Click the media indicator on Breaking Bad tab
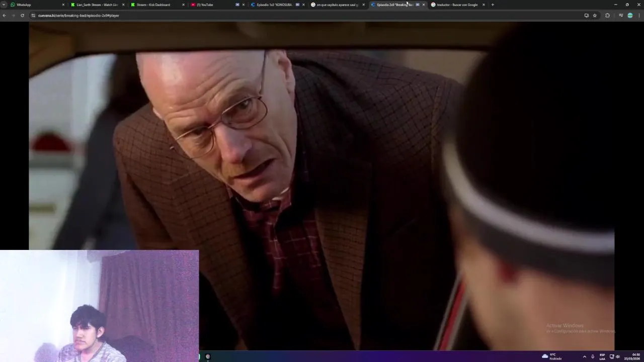 [418, 5]
